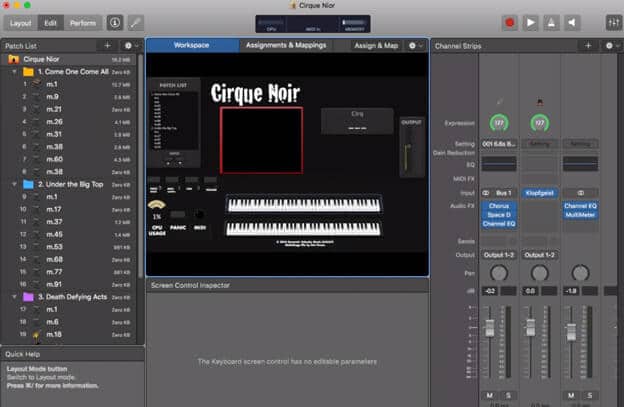Add a new patch with the plus icon
The image size is (624, 407).
point(107,46)
